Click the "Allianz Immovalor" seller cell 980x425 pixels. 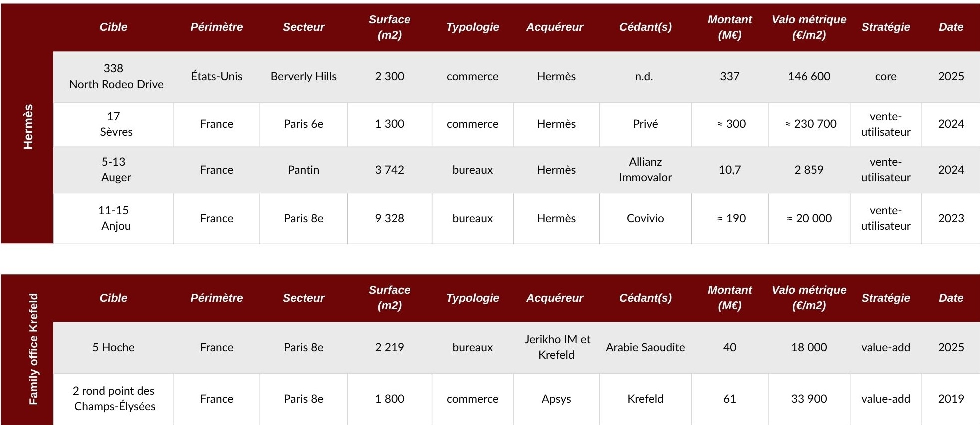(645, 170)
